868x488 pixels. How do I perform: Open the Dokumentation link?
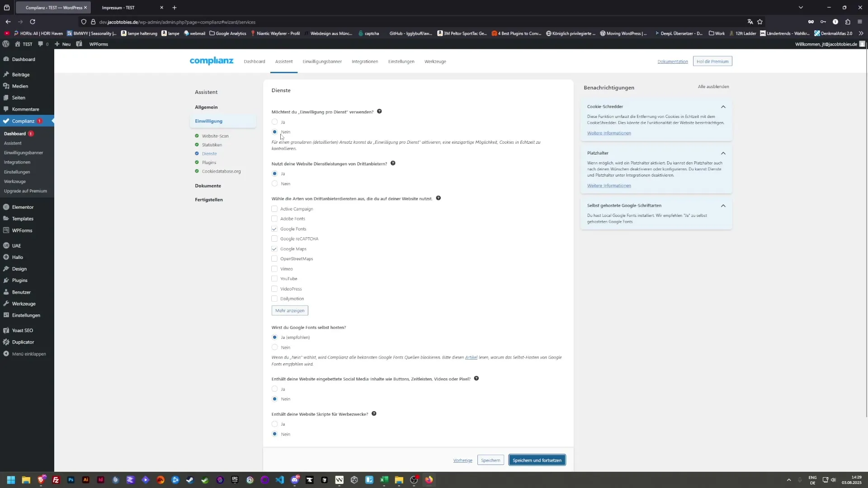coord(672,61)
